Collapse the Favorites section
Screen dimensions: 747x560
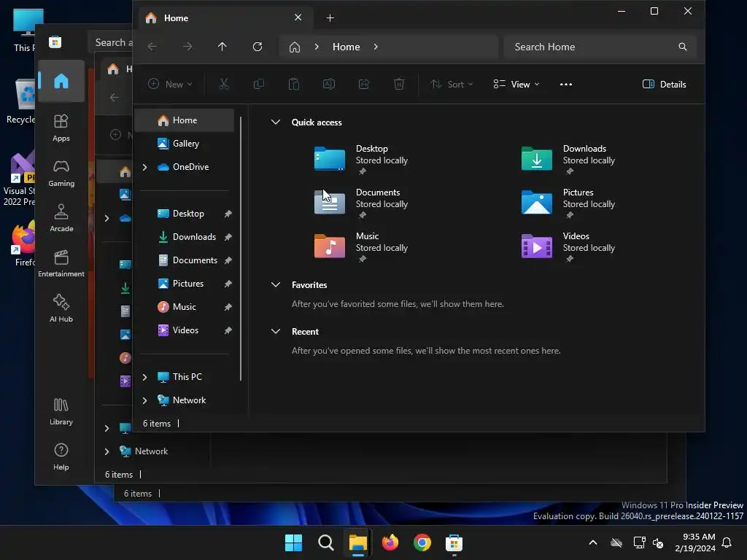point(275,285)
